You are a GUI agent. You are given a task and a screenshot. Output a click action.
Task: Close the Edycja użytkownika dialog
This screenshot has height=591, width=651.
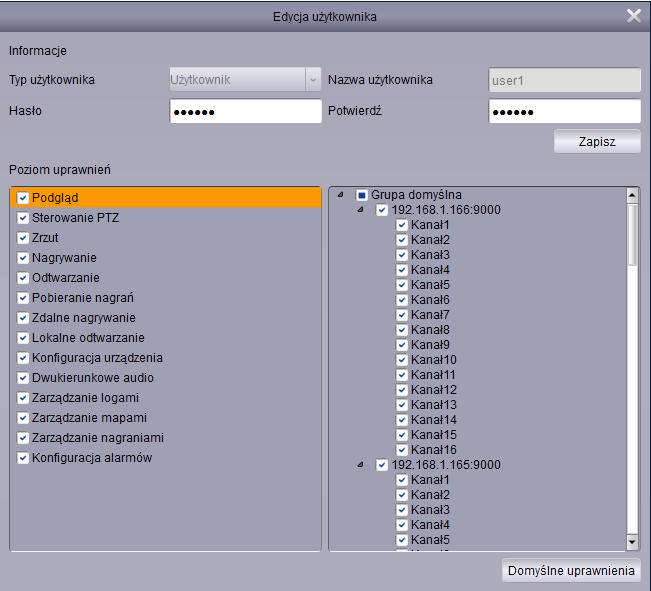point(634,17)
